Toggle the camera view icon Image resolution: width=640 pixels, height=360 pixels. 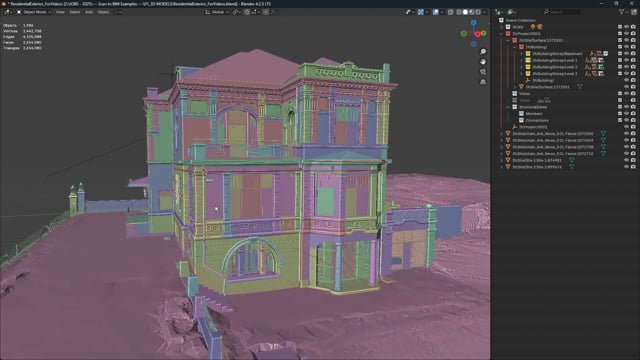[x=483, y=72]
